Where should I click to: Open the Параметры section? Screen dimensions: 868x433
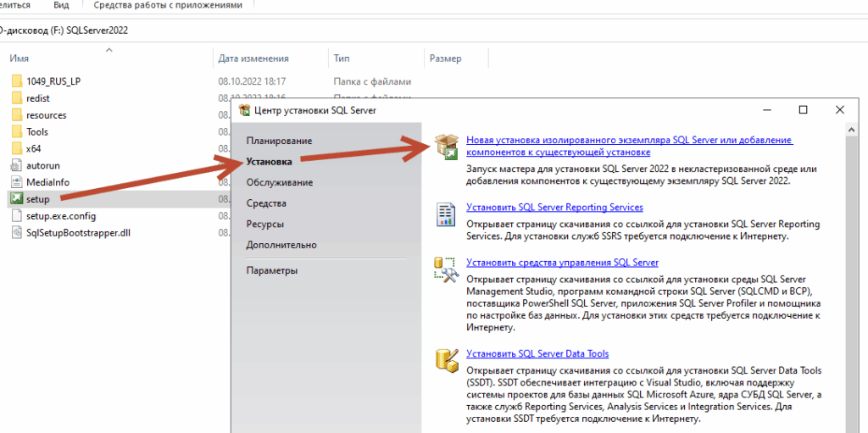pos(272,271)
